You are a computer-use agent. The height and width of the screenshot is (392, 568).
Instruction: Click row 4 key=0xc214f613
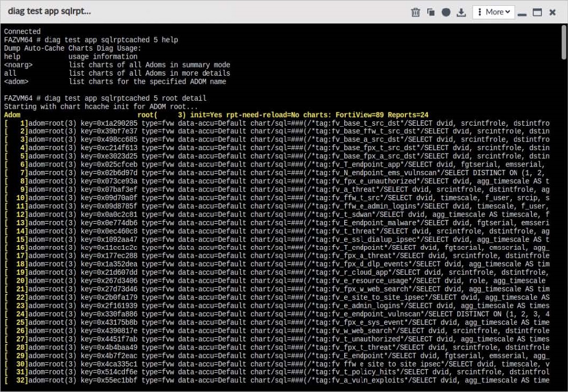pyautogui.click(x=109, y=149)
